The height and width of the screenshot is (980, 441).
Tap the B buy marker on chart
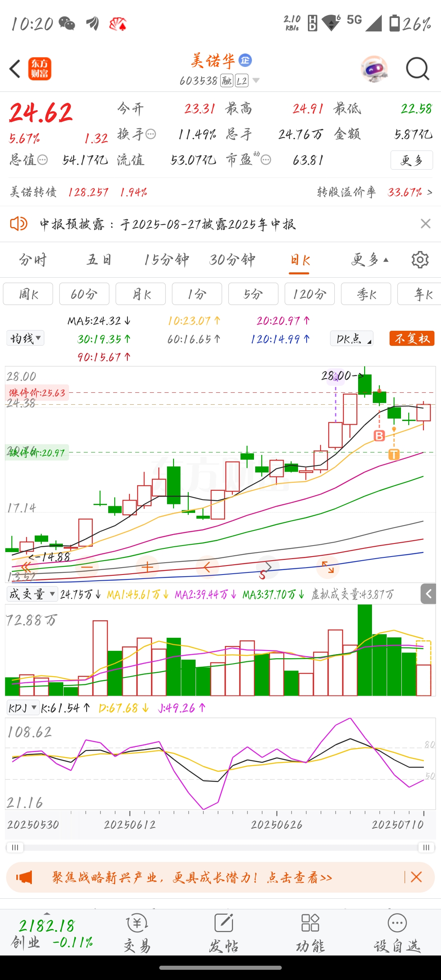[x=379, y=436]
